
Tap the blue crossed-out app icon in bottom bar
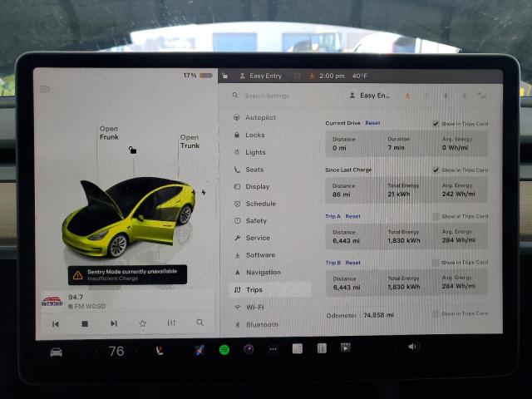click(199, 350)
